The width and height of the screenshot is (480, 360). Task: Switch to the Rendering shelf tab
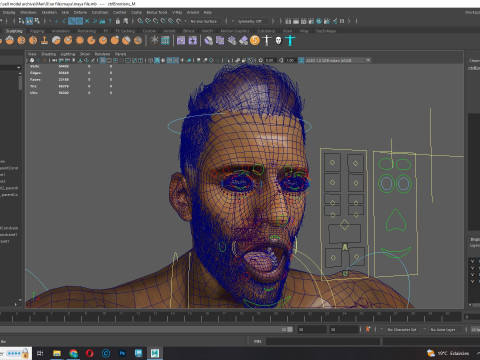86,31
